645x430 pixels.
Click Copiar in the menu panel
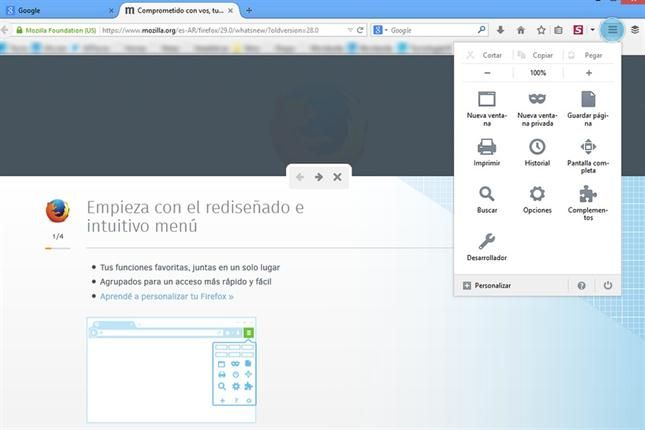(x=538, y=55)
